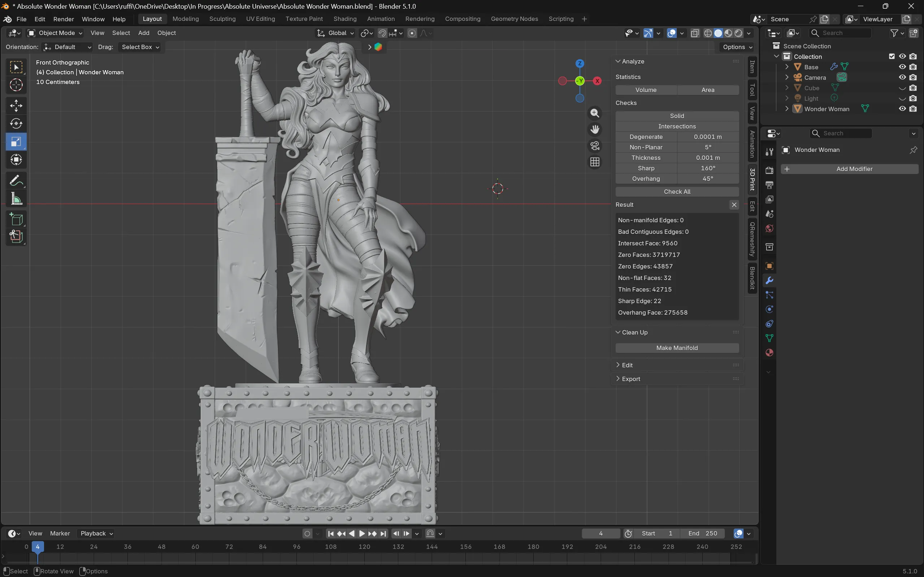The height and width of the screenshot is (577, 924).
Task: Click the Check All button
Action: [677, 192]
